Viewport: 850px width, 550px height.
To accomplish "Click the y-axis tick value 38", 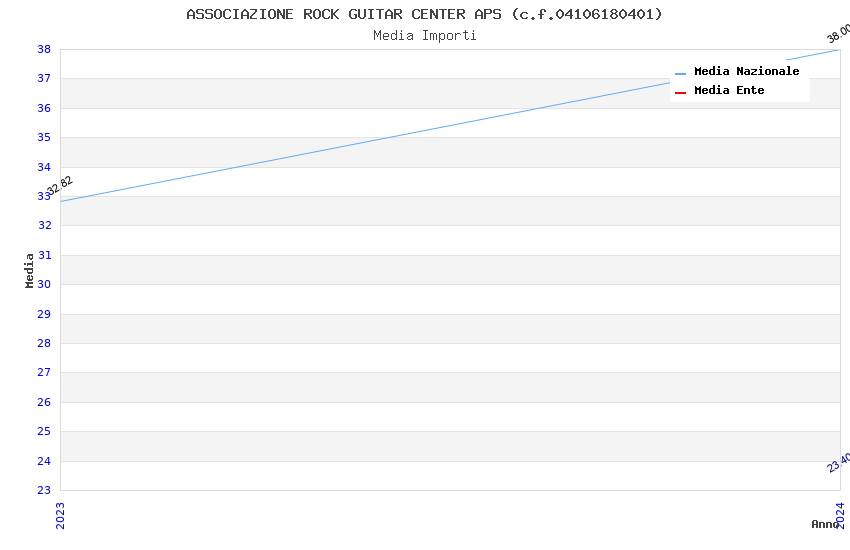I will click(x=44, y=49).
